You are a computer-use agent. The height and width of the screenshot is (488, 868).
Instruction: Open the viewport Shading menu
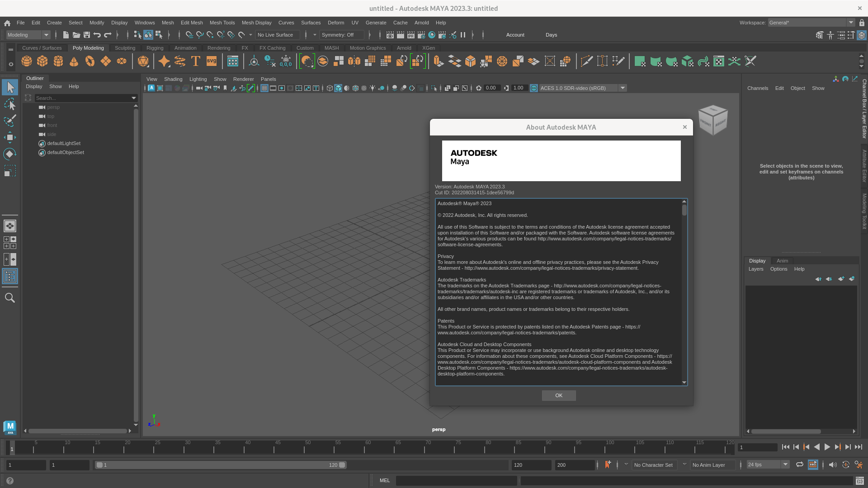point(173,79)
